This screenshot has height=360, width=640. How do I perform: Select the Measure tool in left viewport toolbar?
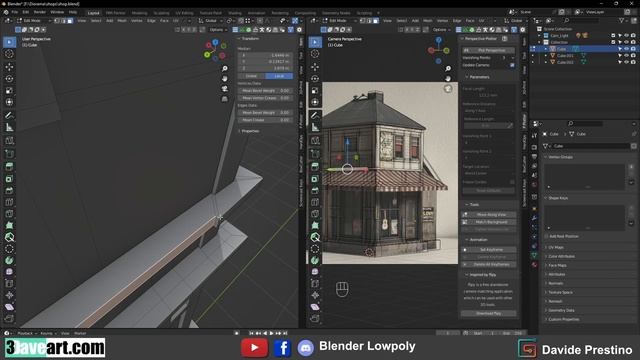point(9,127)
